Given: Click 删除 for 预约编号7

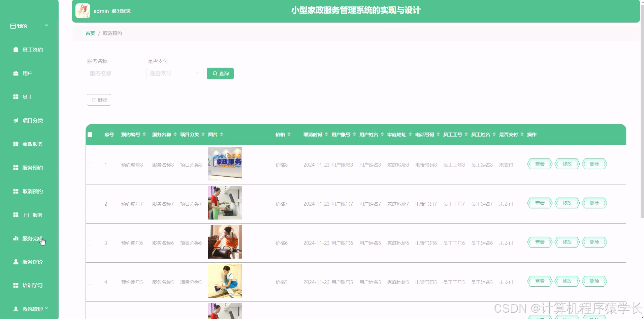Looking at the screenshot, I should [594, 203].
